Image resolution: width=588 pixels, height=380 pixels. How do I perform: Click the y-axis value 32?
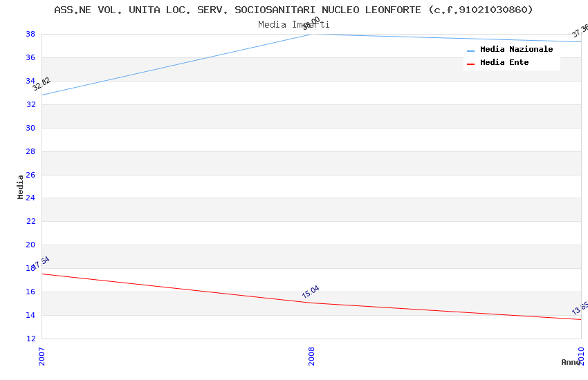tap(30, 104)
